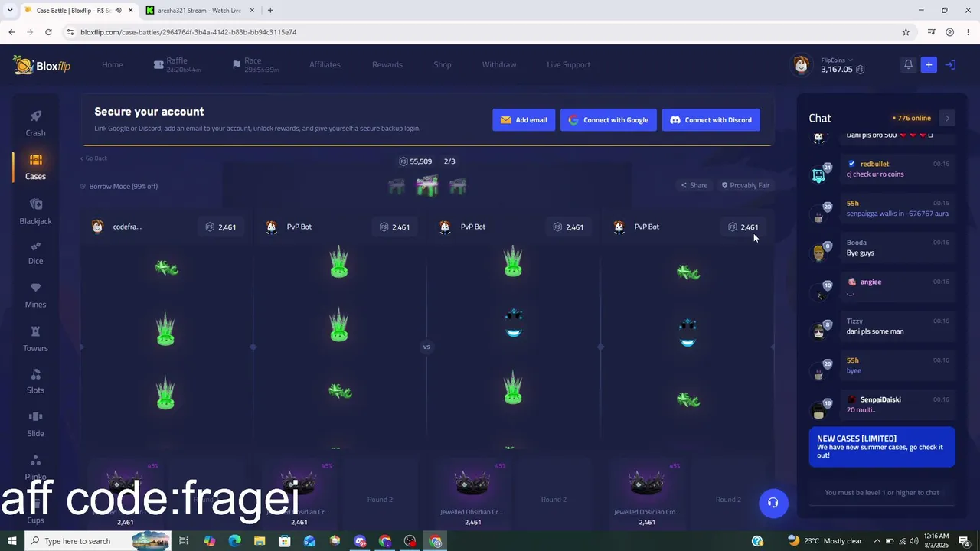Screen dimensions: 980x551
Task: Open the Dice game
Action: (35, 252)
